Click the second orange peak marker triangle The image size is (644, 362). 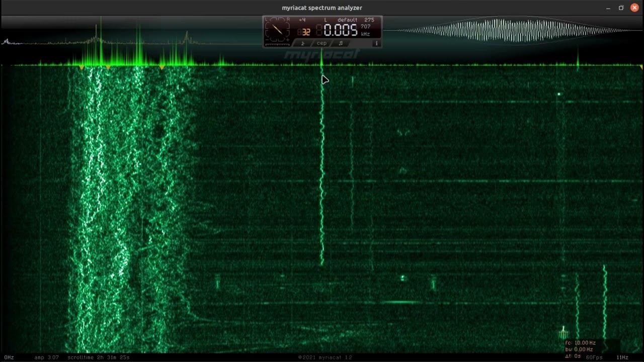point(108,67)
